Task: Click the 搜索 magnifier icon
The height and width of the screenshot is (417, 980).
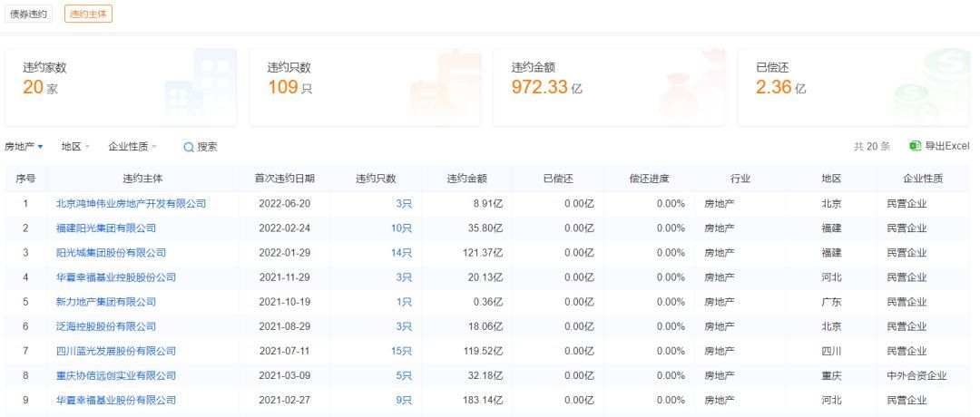Action: click(x=188, y=148)
